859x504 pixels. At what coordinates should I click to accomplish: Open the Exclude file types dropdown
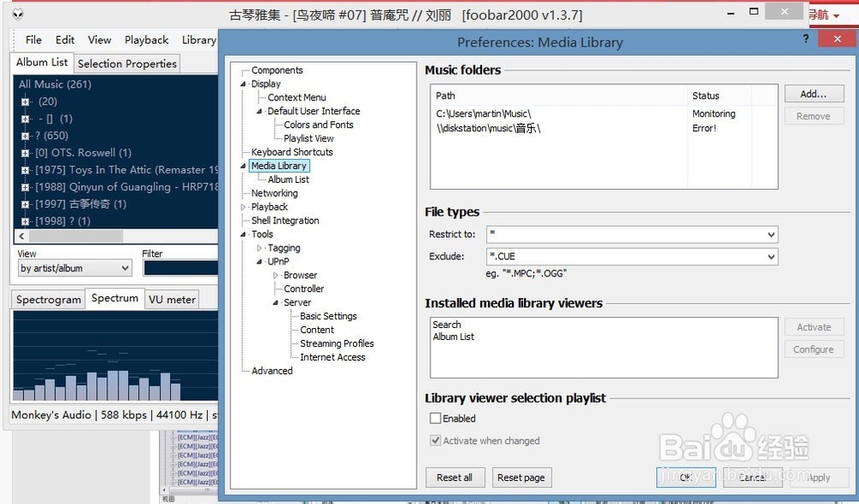[x=771, y=257]
